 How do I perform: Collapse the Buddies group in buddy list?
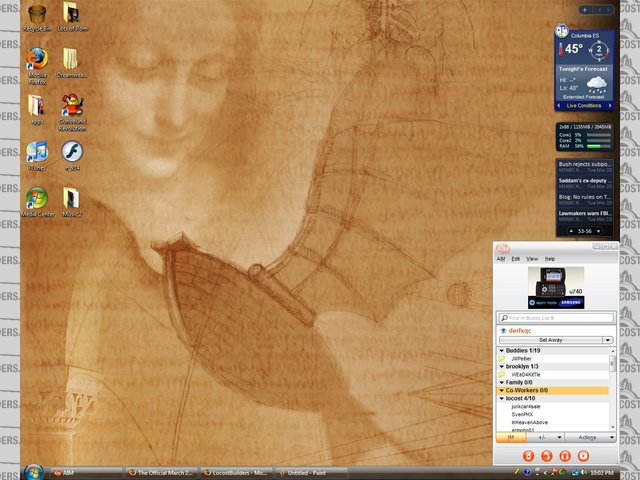(502, 351)
